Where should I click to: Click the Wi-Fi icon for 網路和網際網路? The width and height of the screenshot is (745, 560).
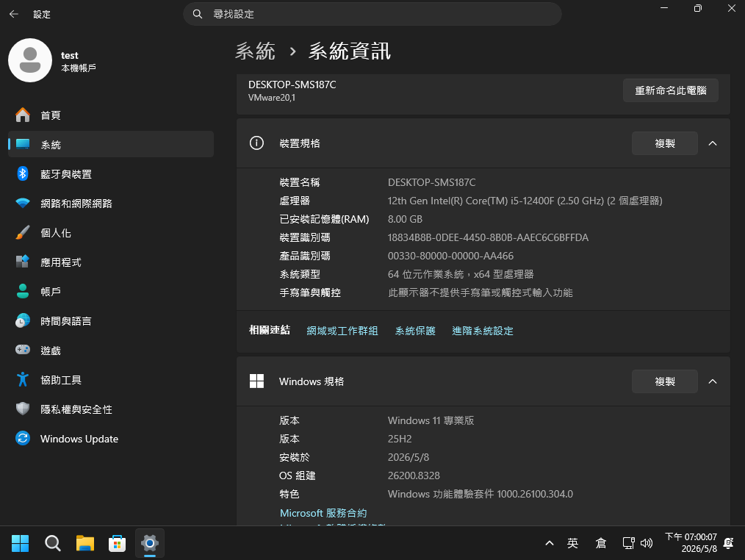(x=22, y=204)
